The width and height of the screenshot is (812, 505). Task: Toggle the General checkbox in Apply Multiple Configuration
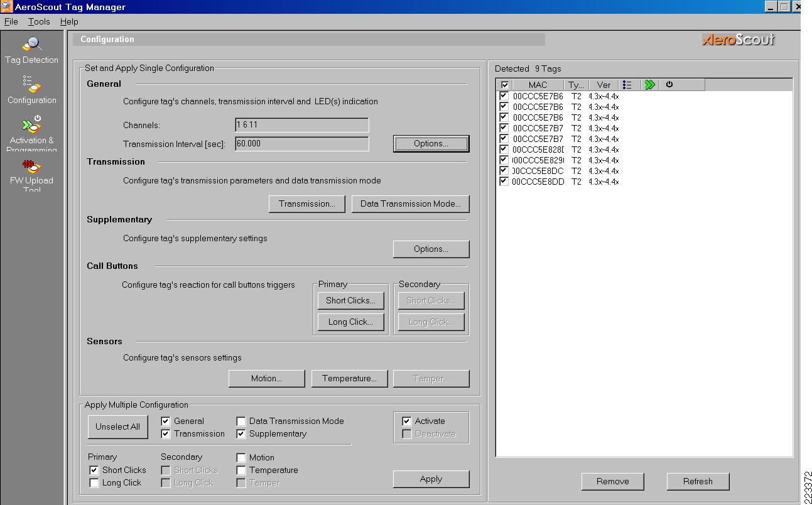(166, 421)
